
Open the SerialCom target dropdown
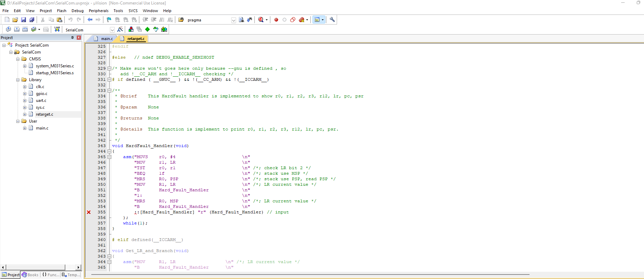point(112,30)
